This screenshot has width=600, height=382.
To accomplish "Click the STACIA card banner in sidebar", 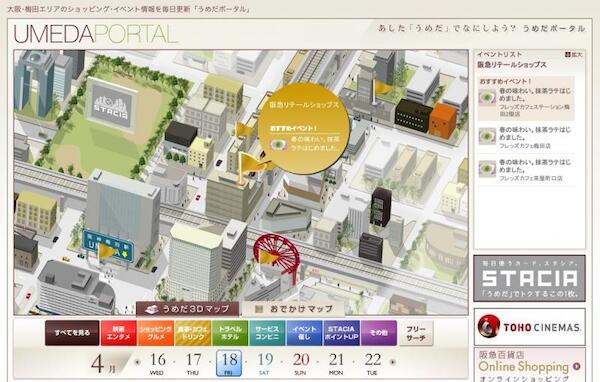I will [x=530, y=278].
